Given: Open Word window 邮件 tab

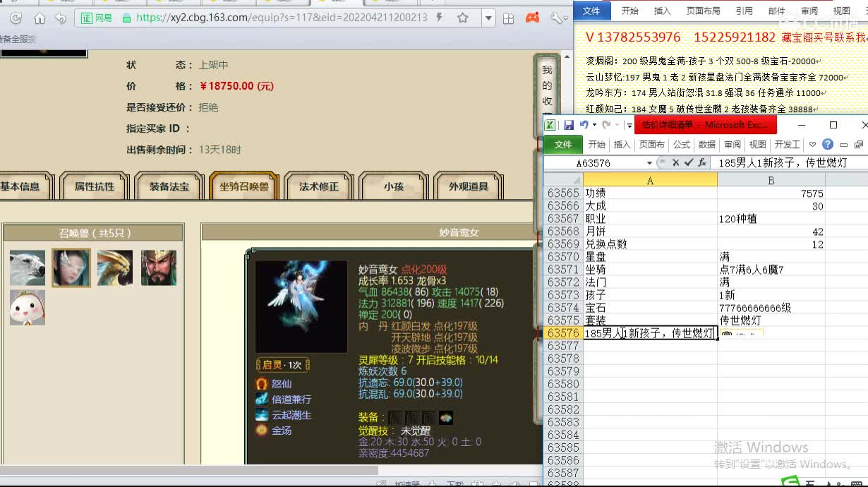Looking at the screenshot, I should (777, 11).
